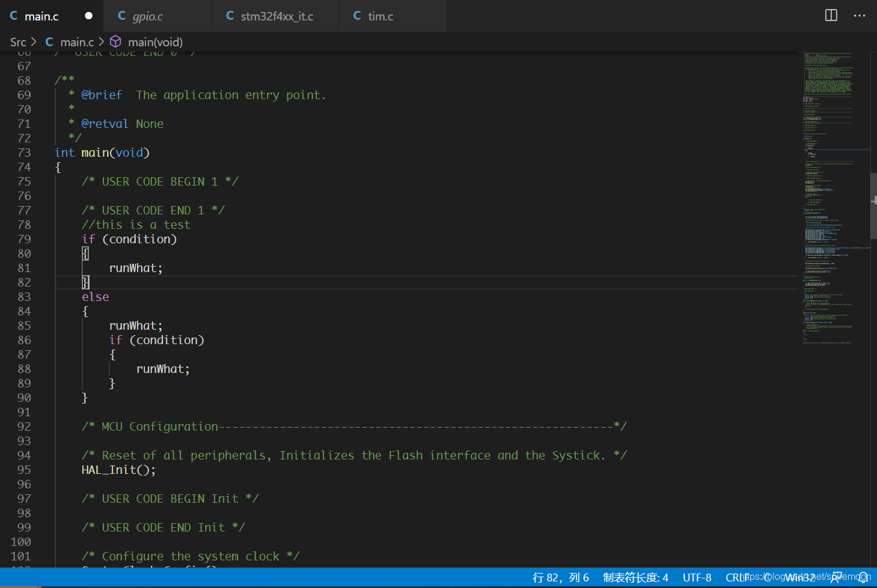Click nested 'if (condition)' on line 86

click(x=156, y=340)
